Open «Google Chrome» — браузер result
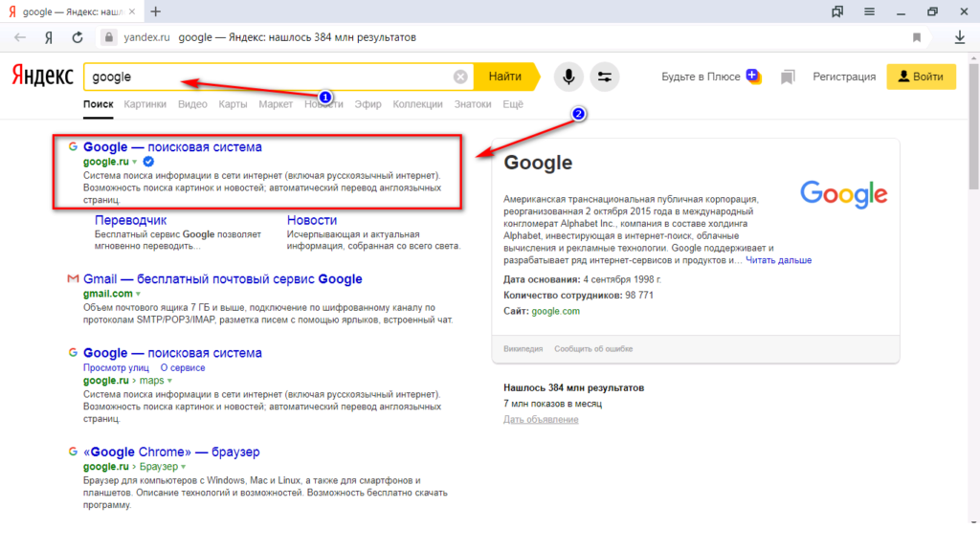Viewport: 980px width, 551px height. click(171, 452)
